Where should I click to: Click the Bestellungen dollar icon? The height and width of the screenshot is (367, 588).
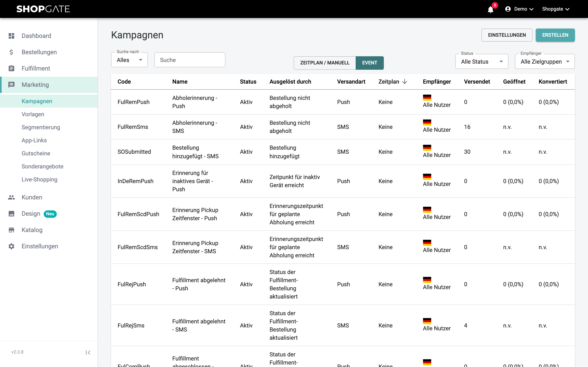11,52
